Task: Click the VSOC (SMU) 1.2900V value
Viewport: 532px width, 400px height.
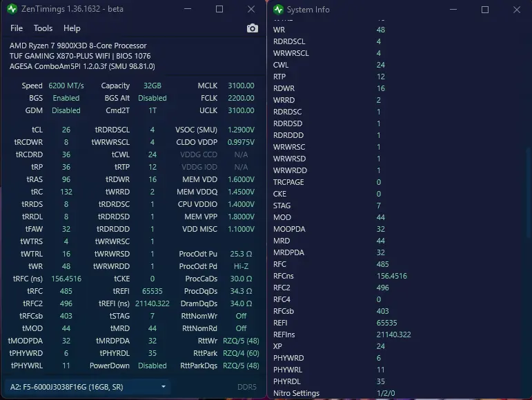Action: coord(241,130)
